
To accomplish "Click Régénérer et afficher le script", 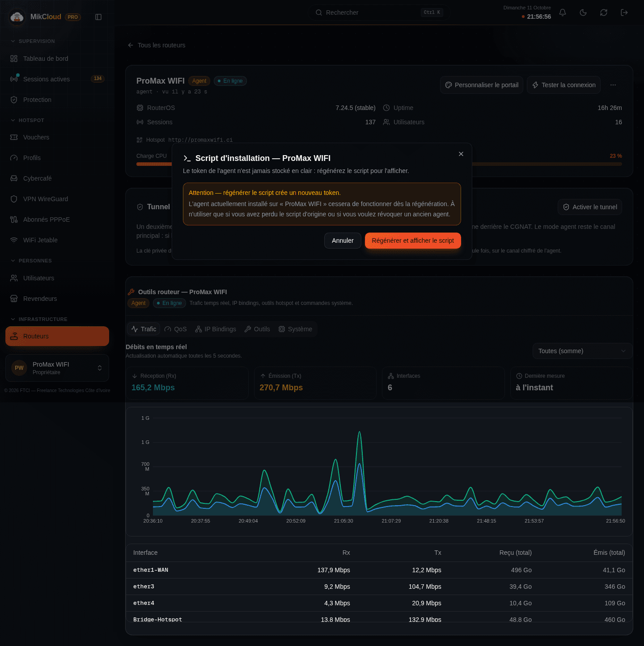I will click(x=413, y=241).
